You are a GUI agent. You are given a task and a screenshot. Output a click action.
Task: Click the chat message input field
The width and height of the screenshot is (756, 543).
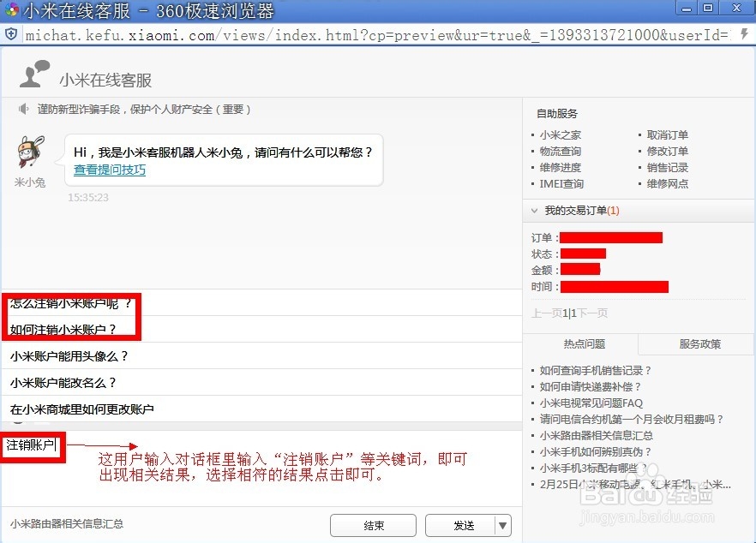[x=262, y=468]
